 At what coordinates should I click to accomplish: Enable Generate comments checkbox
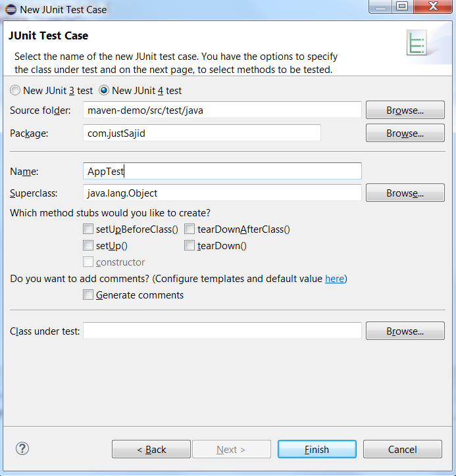click(x=88, y=295)
